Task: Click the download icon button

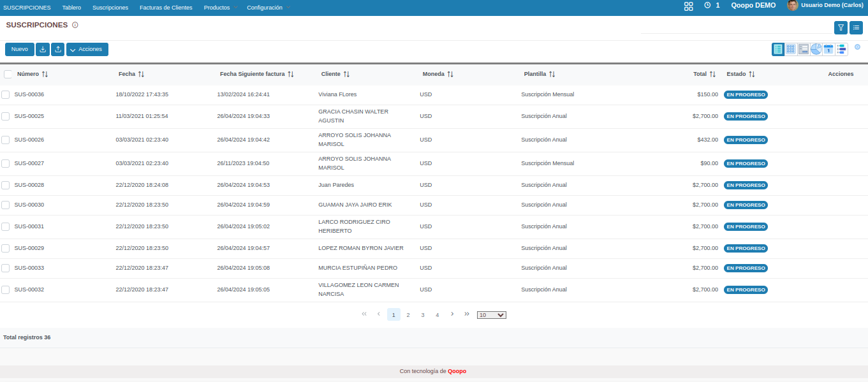Action: click(x=43, y=49)
